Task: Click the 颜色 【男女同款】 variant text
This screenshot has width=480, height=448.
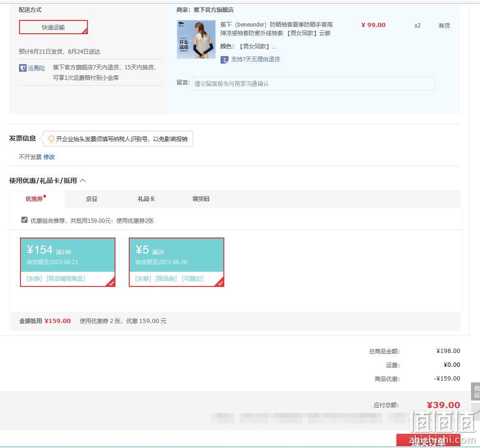Action: (248, 47)
